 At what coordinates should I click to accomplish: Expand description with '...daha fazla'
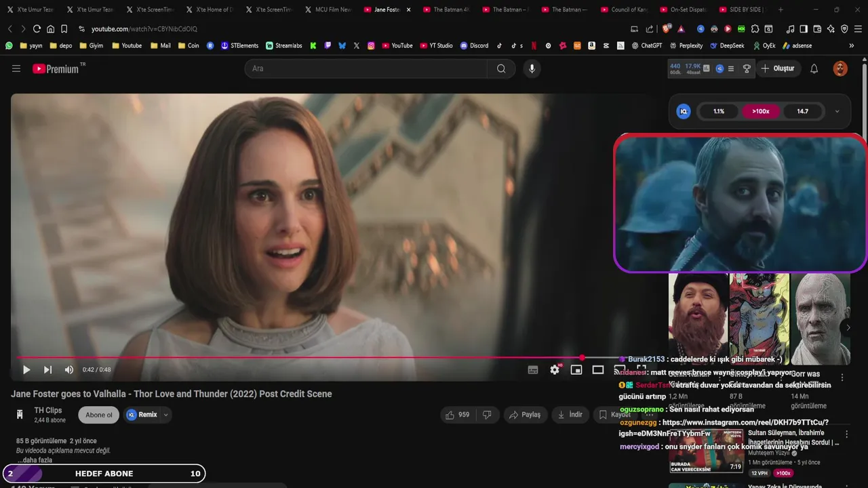[35, 460]
